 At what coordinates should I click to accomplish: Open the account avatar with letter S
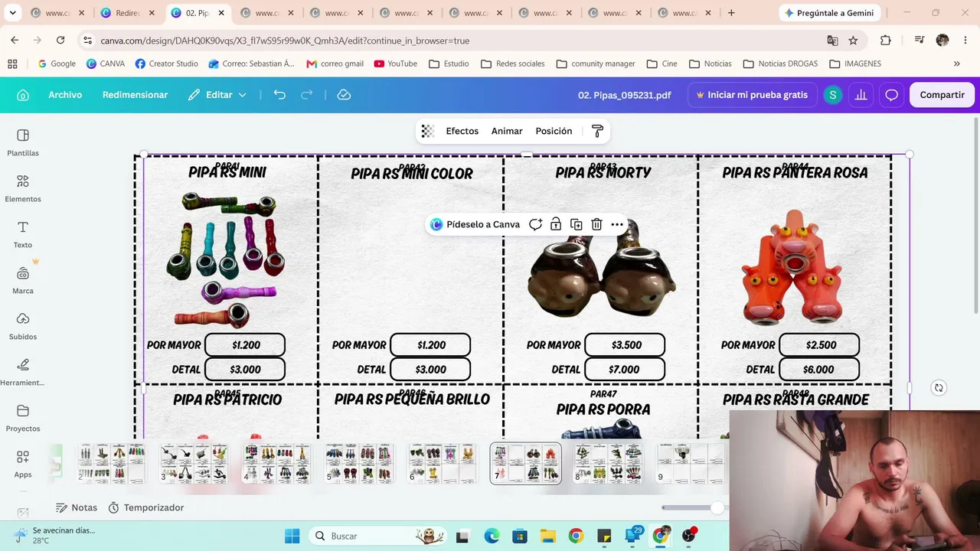832,95
